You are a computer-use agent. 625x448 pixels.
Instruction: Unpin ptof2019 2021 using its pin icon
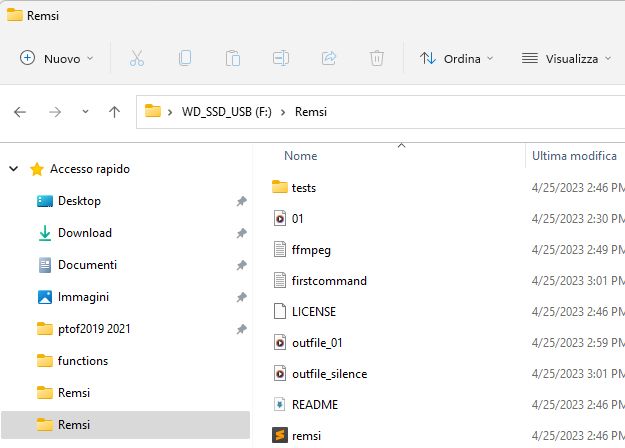click(x=242, y=329)
